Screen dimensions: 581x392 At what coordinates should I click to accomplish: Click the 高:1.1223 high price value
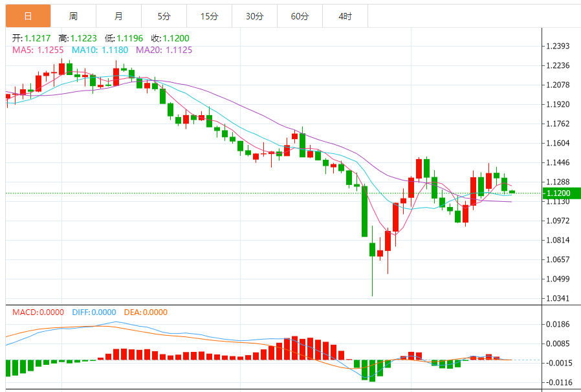pyautogui.click(x=78, y=38)
